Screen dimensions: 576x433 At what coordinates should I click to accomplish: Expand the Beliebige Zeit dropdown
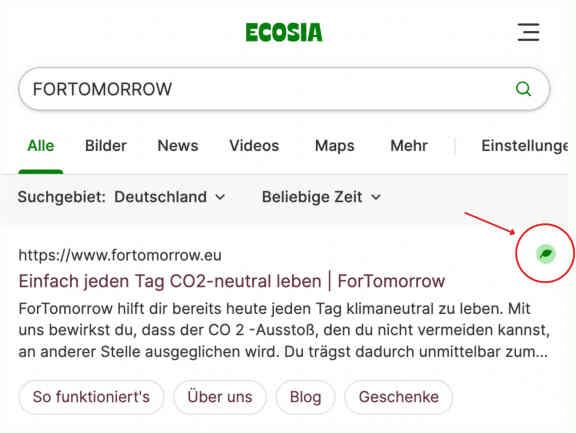[x=321, y=197]
